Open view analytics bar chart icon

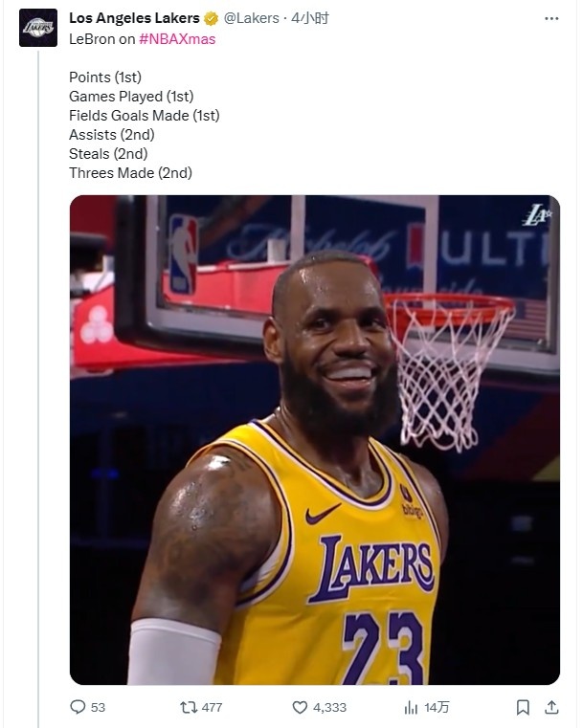click(x=411, y=707)
